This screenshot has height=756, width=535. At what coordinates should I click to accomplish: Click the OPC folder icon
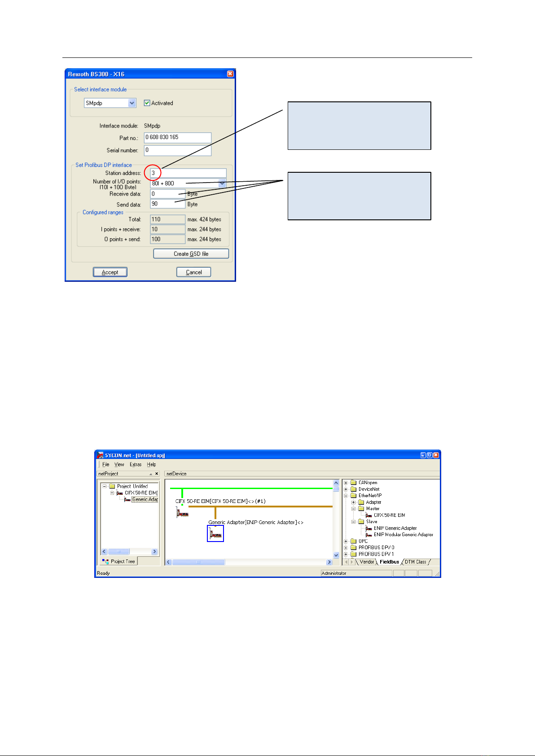coord(354,541)
